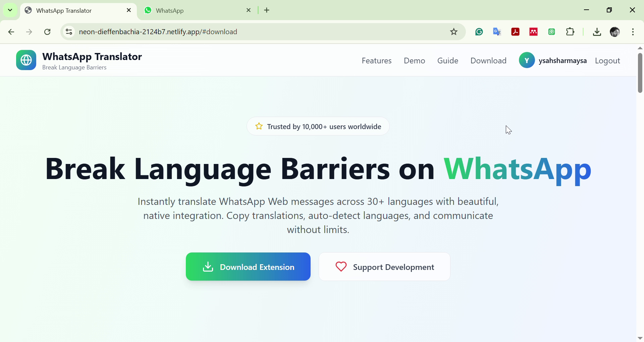Restore down the browser window
Viewport: 644px width, 342px height.
(609, 10)
